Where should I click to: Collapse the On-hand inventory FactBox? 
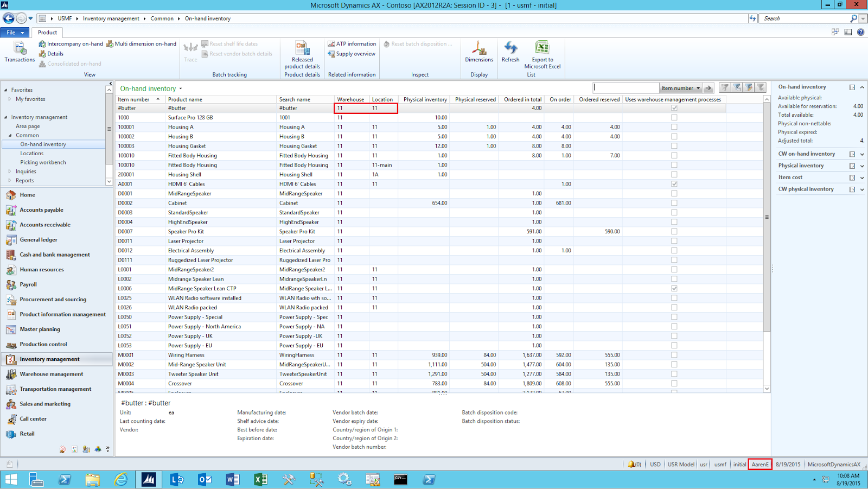tap(862, 87)
